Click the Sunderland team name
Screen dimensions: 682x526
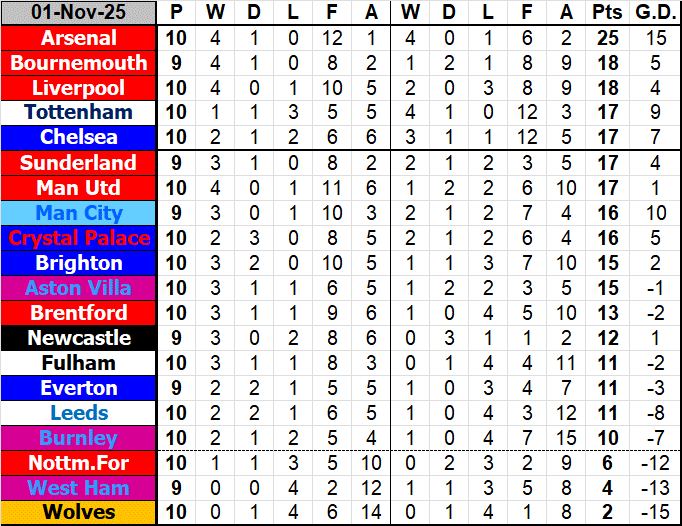[79, 163]
